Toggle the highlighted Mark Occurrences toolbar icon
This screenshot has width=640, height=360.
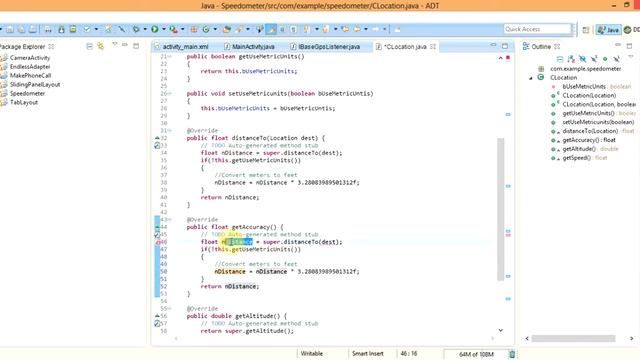(271, 29)
